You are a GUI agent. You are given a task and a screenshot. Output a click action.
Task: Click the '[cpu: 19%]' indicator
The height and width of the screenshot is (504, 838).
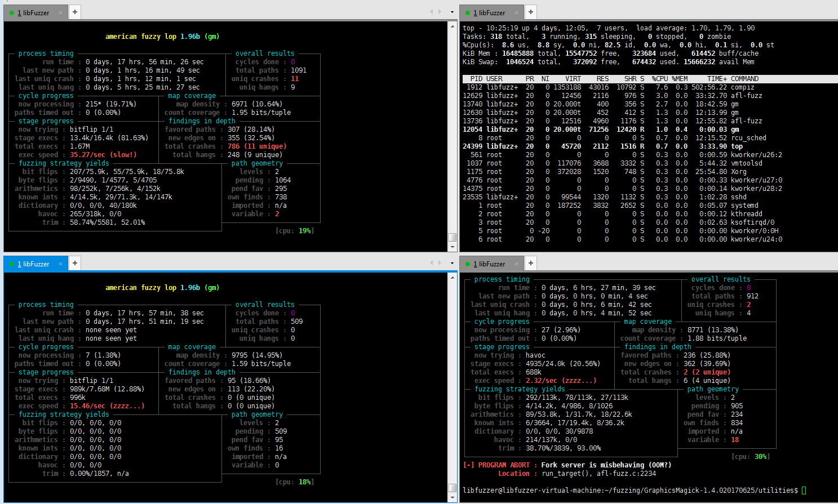[295, 231]
